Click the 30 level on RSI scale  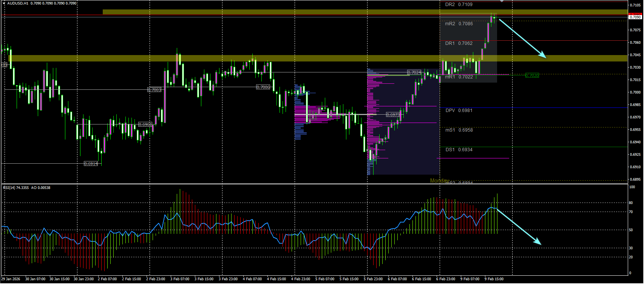631,248
